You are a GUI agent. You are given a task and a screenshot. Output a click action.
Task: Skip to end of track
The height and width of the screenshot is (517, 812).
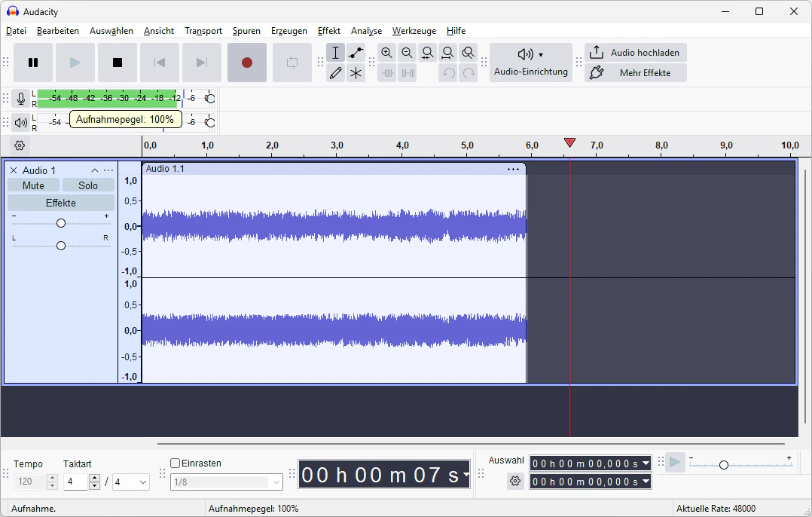(202, 63)
